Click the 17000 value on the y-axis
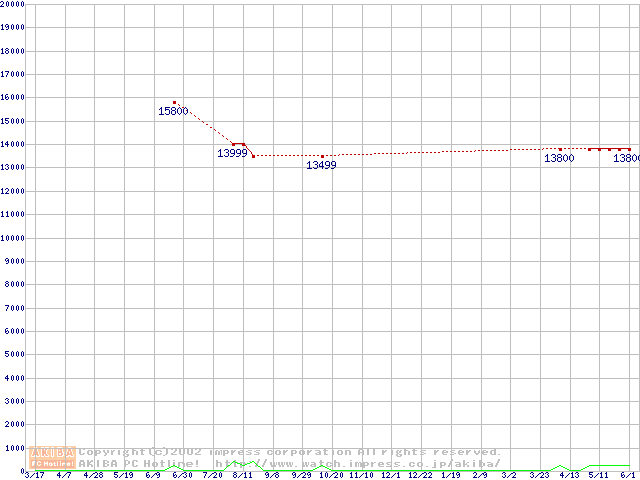The width and height of the screenshot is (640, 480). 12,74
